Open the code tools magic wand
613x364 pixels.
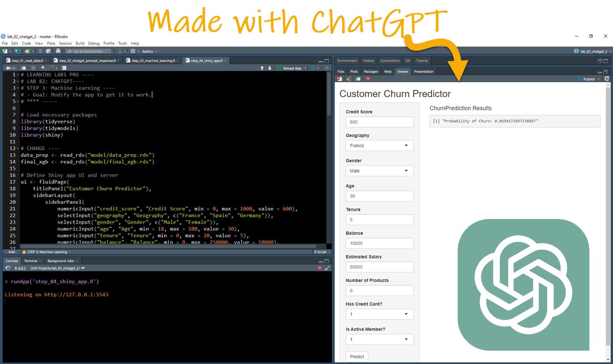tap(51, 68)
